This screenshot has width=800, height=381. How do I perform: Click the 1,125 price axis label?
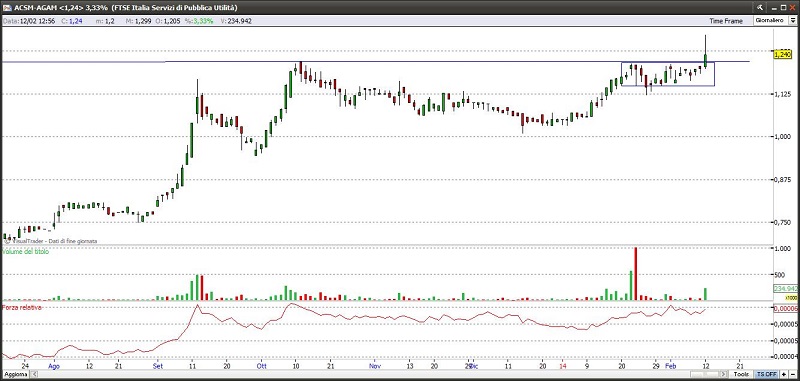click(782, 94)
